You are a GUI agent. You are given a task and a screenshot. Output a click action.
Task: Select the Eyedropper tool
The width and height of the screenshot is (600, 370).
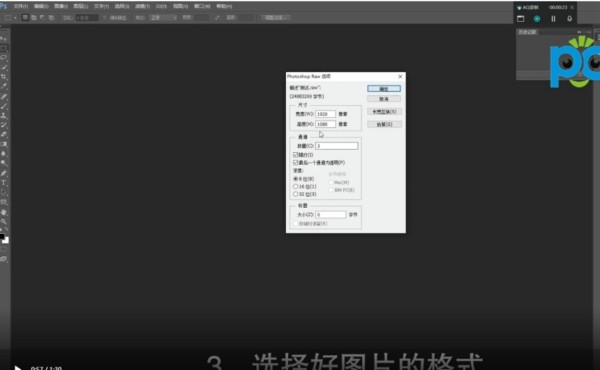pyautogui.click(x=4, y=86)
